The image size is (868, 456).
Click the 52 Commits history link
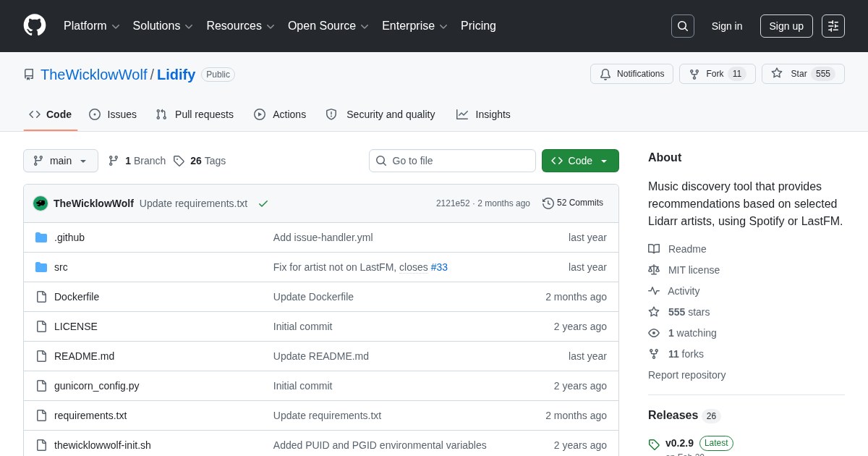click(573, 203)
